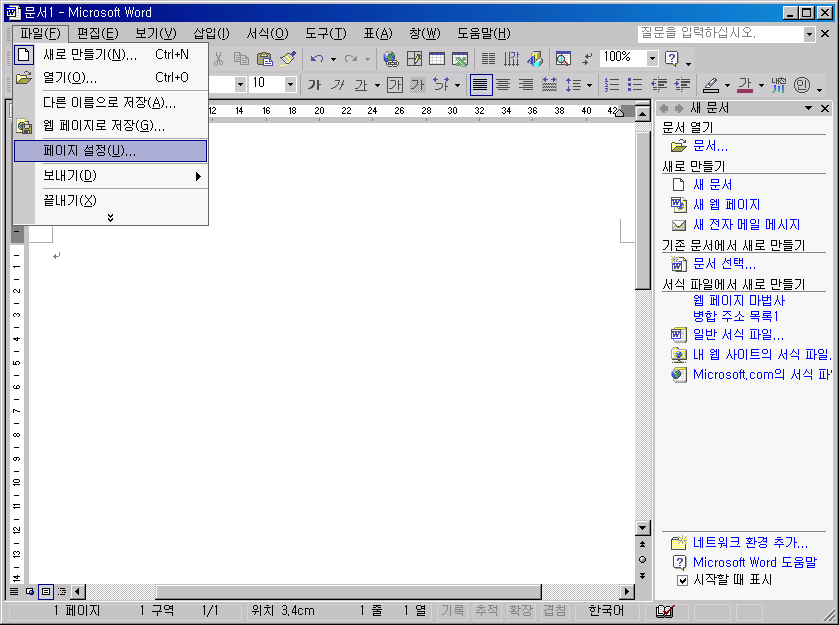Click the Insert Hyperlink globe icon
This screenshot has width=839, height=625.
pos(391,58)
